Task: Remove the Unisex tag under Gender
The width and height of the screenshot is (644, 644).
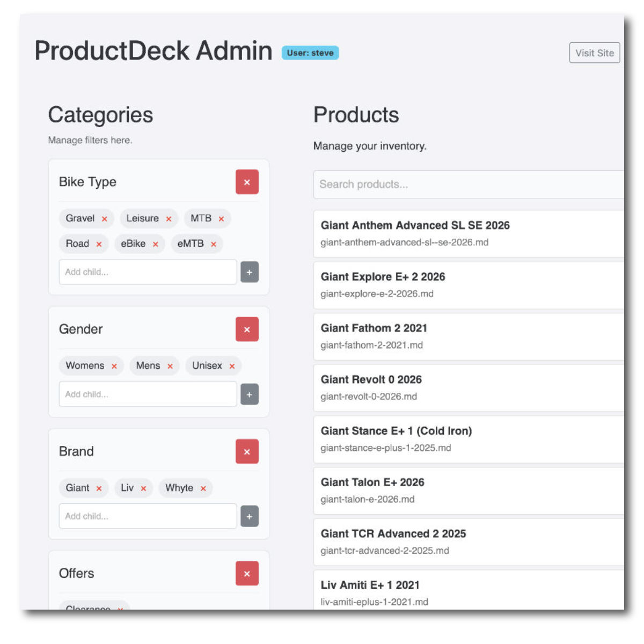Action: (x=232, y=365)
